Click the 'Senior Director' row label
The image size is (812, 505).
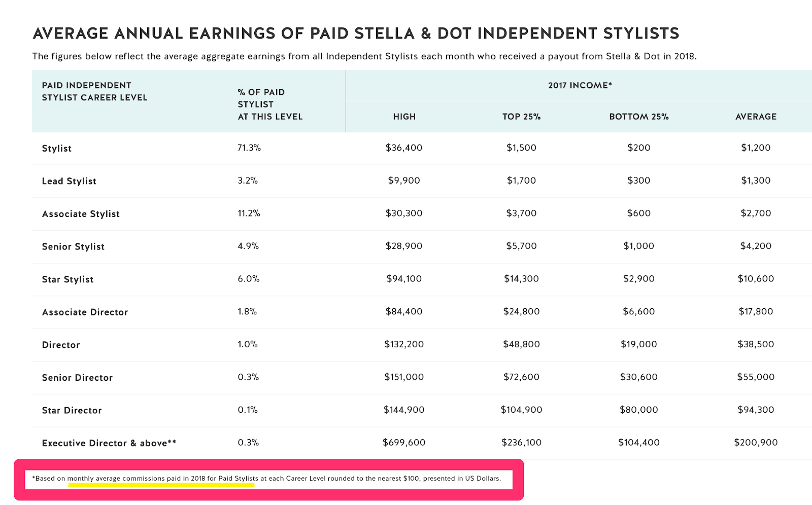77,378
